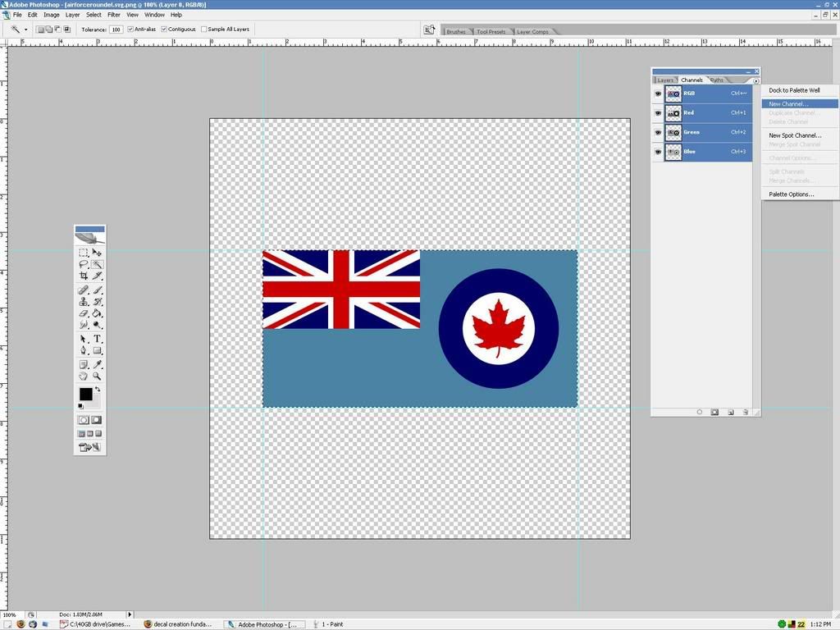Open the Brushes tab in palette well
840x630 pixels.
coord(456,32)
